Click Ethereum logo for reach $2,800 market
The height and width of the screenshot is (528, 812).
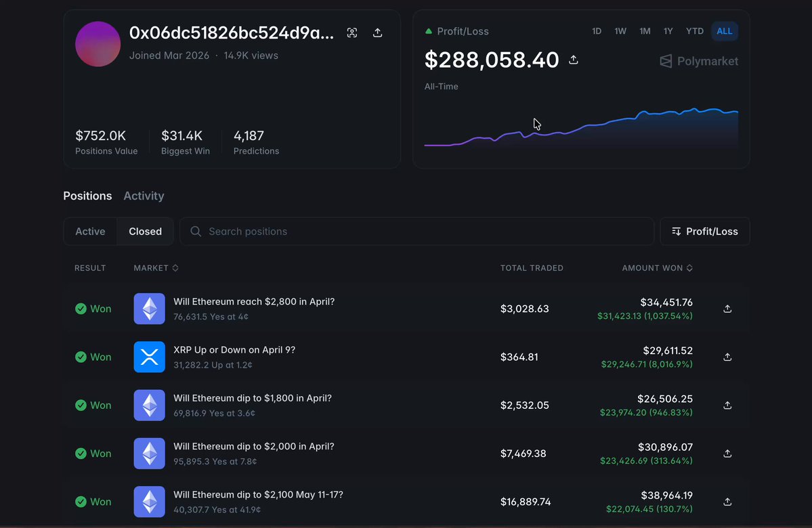click(149, 309)
